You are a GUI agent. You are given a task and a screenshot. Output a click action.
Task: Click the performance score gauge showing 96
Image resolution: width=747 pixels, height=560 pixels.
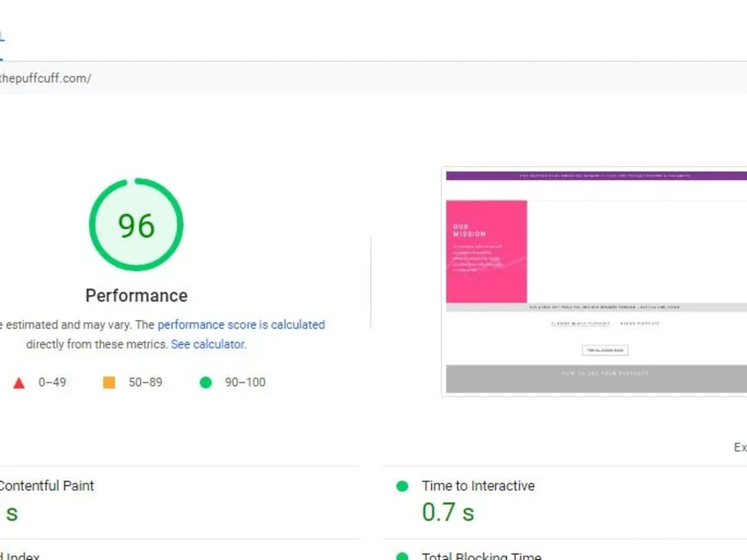click(136, 225)
